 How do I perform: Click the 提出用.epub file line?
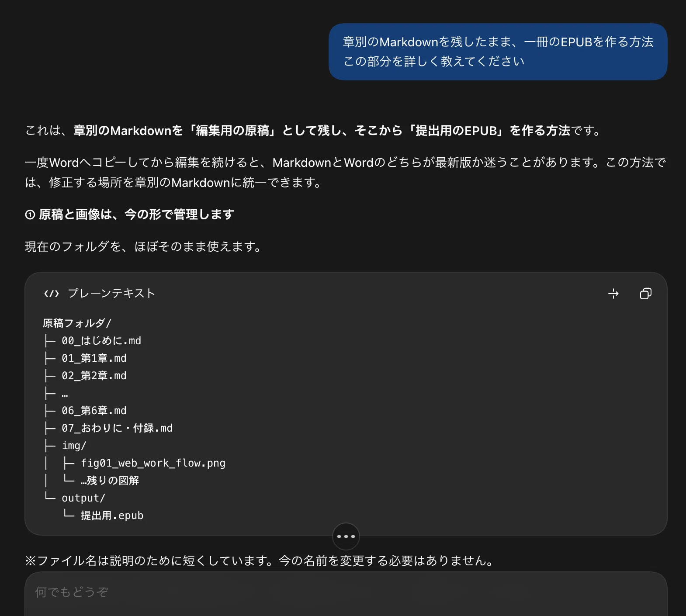112,516
